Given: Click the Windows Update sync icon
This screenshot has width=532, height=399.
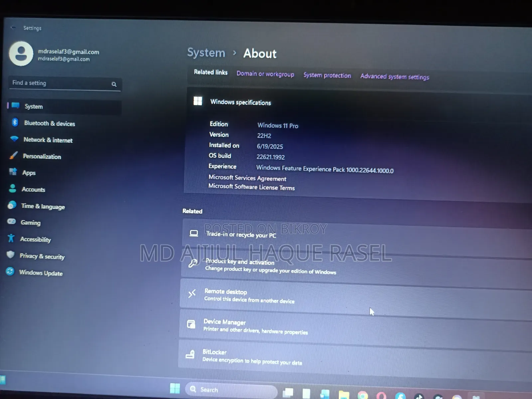Looking at the screenshot, I should (10, 271).
